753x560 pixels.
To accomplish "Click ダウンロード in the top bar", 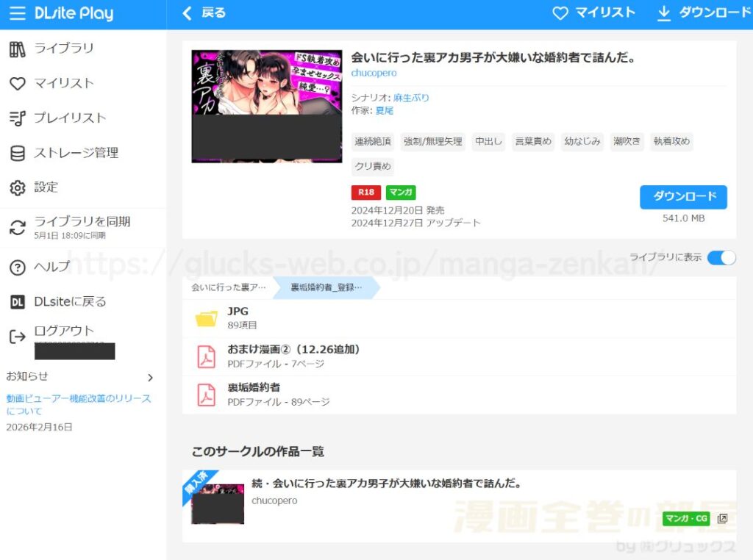I will (x=715, y=13).
